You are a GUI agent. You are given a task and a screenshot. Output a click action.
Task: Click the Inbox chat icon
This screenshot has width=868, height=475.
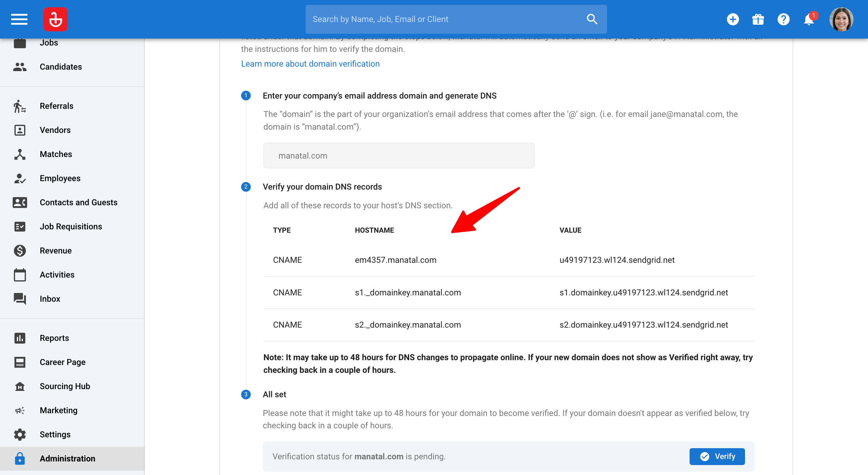20,298
